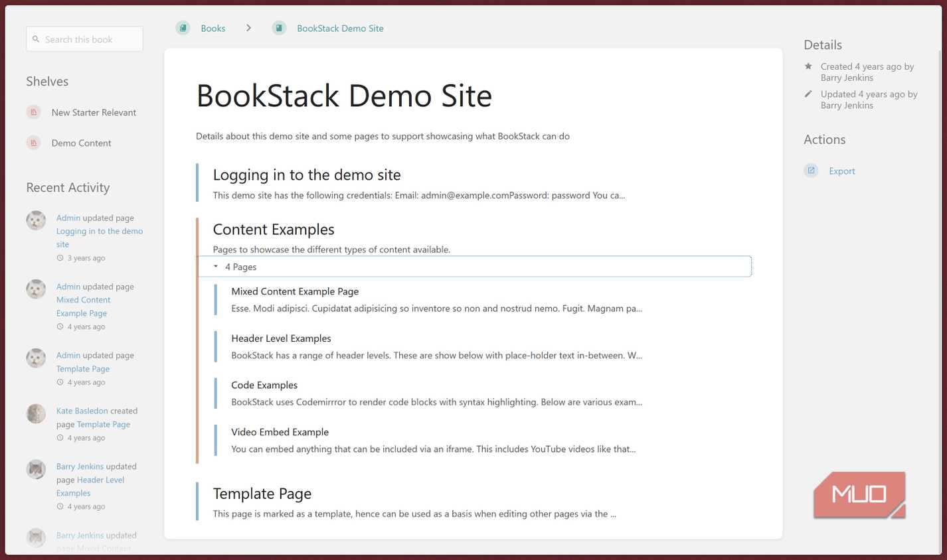Click the Created 4 years ago detail text
Viewport: 947px width, 560px height.
867,72
